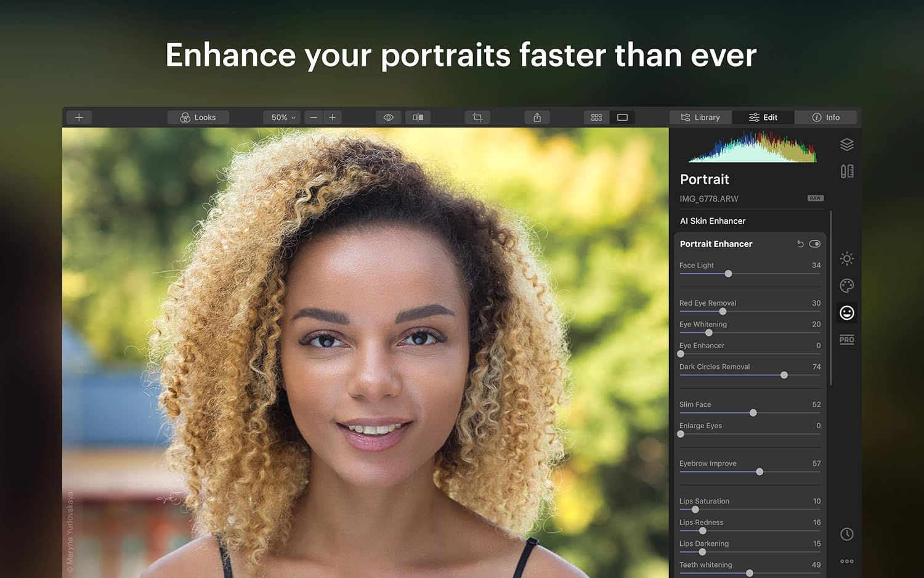Click the Slim Face slider handle
924x578 pixels.
tap(753, 413)
